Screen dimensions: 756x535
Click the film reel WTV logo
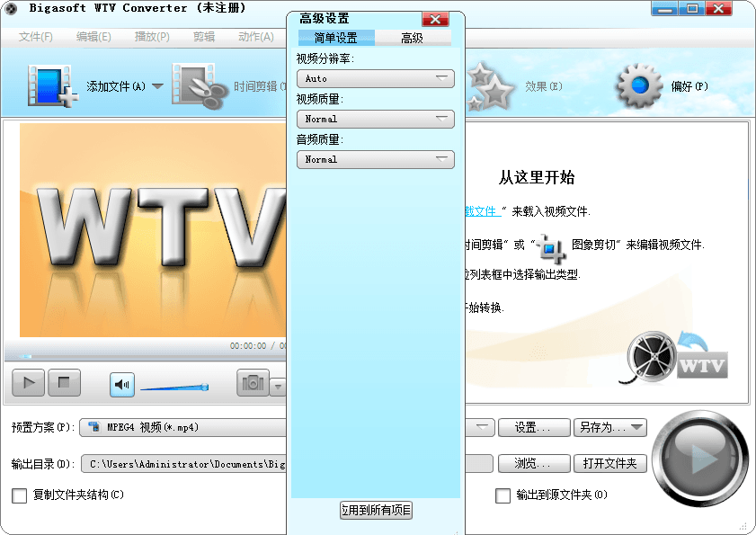pos(673,358)
